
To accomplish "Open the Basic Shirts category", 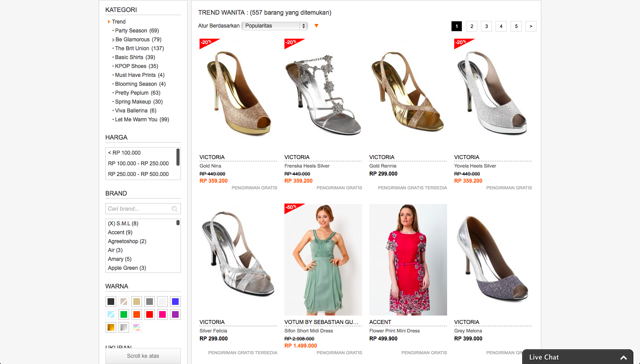I will [135, 57].
